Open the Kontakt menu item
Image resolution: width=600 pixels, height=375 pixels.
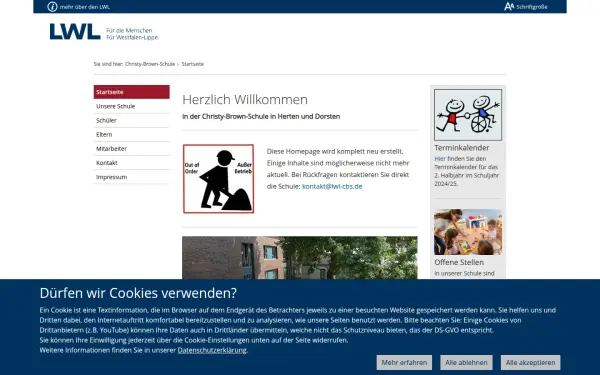pos(132,163)
